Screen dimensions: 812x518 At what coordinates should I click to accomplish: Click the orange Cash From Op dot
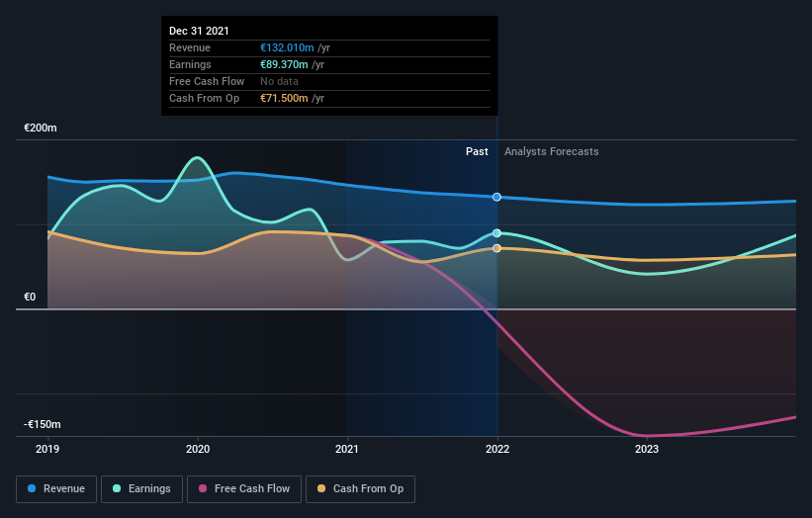point(321,488)
